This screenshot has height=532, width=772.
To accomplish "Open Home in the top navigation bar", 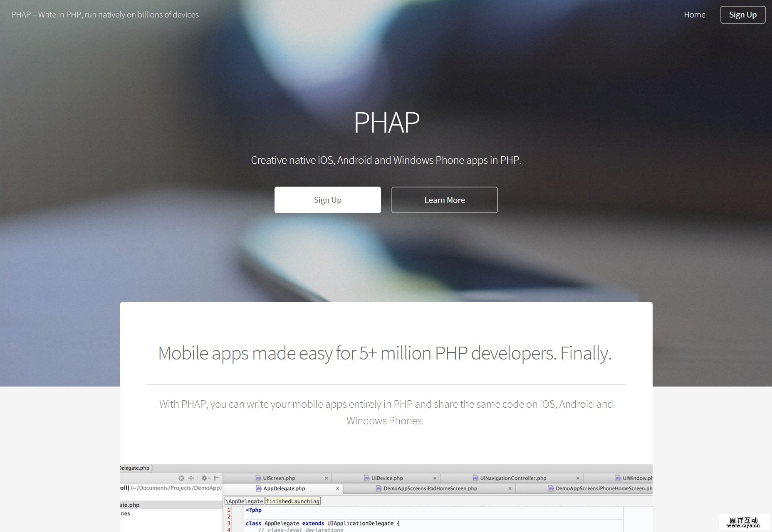I will pyautogui.click(x=694, y=14).
